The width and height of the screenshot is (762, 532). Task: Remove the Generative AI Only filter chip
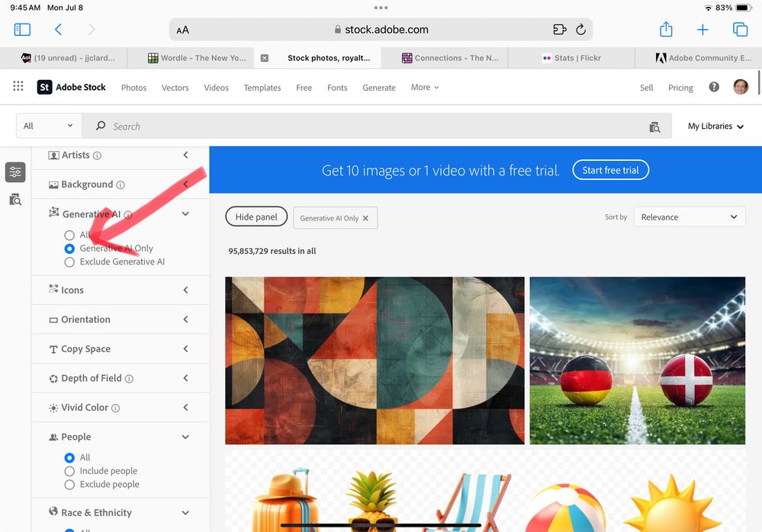coord(365,219)
